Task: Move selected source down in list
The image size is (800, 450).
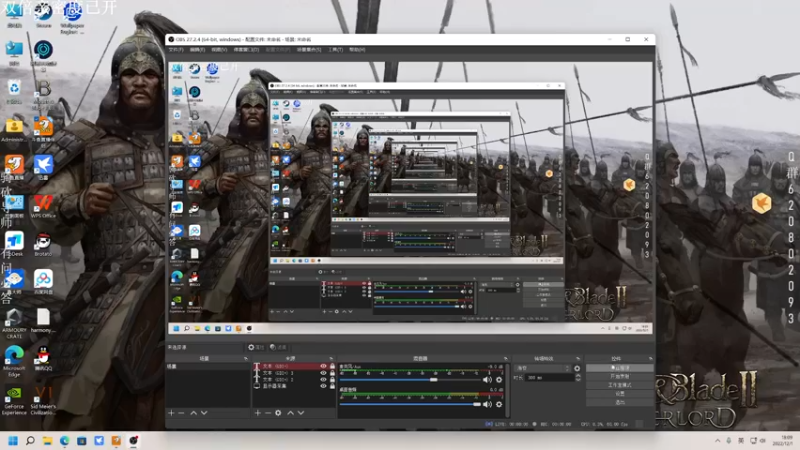Action: 301,413
